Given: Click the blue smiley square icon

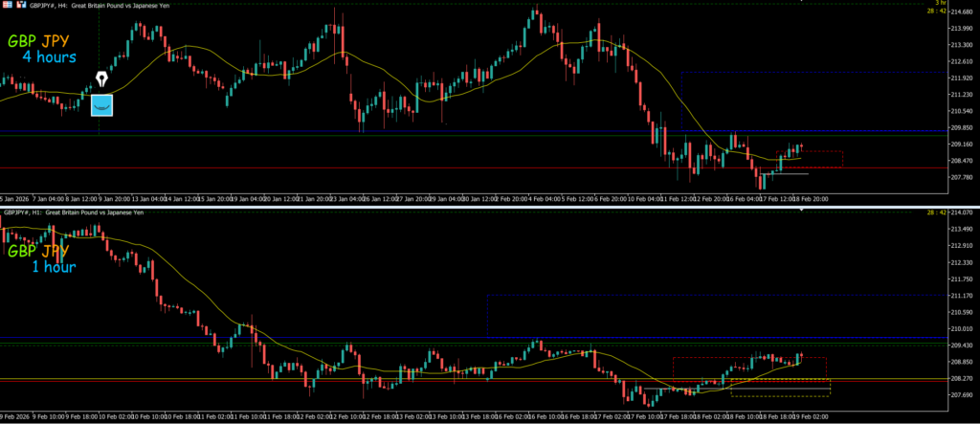Looking at the screenshot, I should 101,104.
